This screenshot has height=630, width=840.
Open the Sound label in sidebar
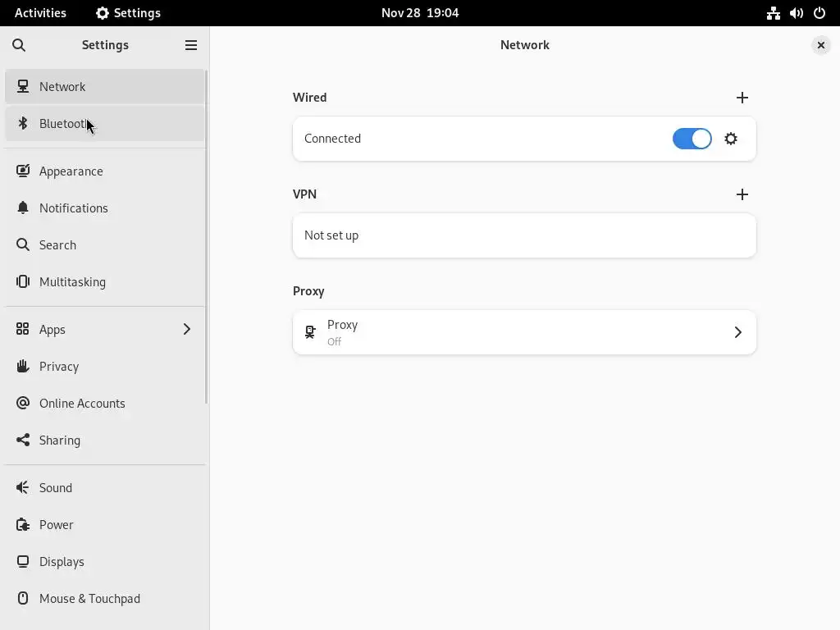(55, 488)
